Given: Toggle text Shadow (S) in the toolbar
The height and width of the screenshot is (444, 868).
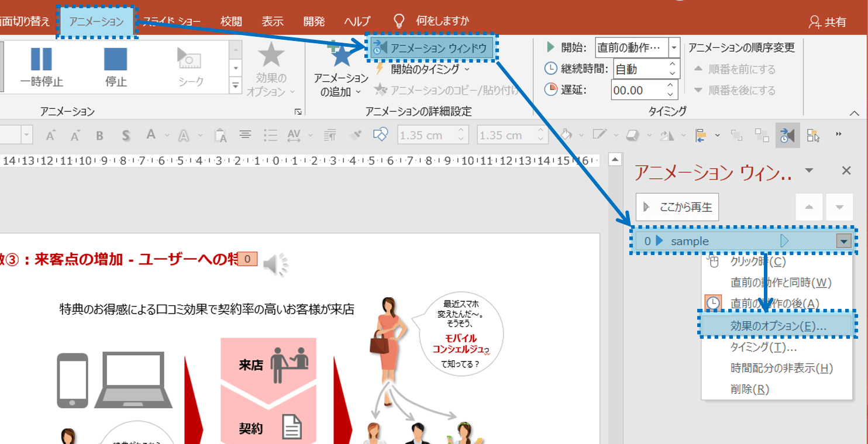Looking at the screenshot, I should coord(126,136).
